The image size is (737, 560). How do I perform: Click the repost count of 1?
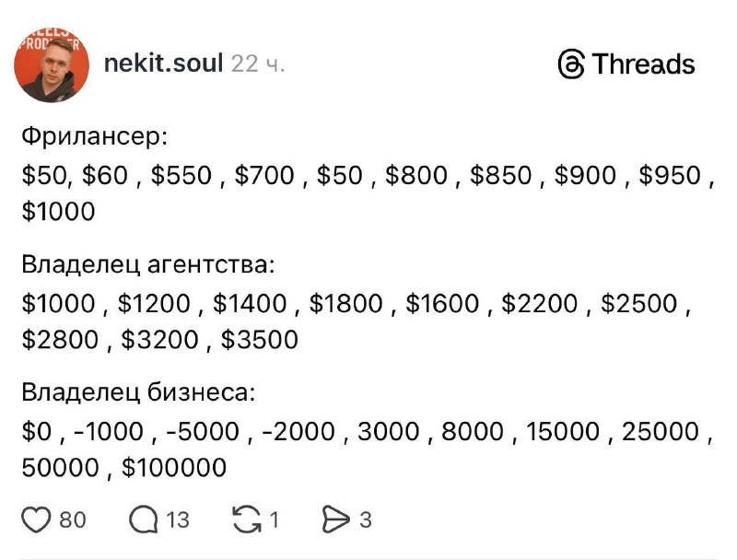point(274,520)
